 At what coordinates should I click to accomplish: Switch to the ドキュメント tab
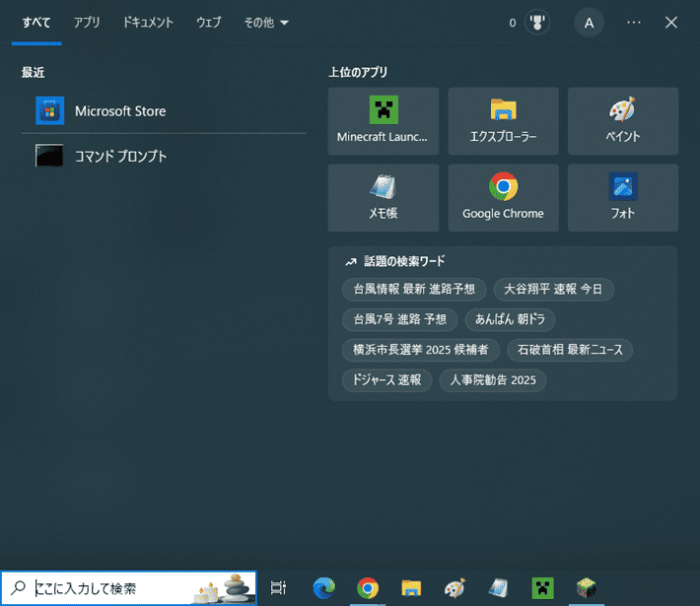pos(148,23)
